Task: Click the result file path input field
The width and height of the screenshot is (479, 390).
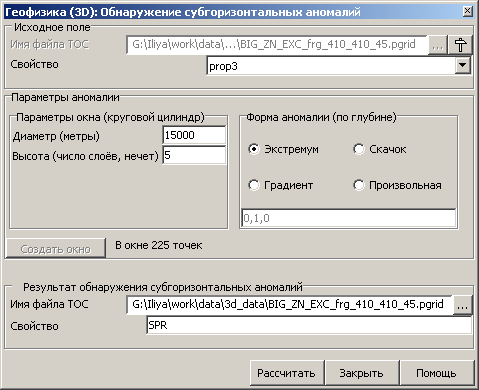Action: (289, 304)
